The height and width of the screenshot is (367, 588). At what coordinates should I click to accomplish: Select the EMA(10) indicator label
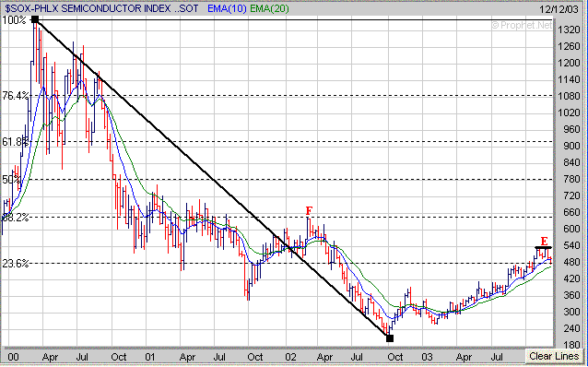pyautogui.click(x=227, y=8)
